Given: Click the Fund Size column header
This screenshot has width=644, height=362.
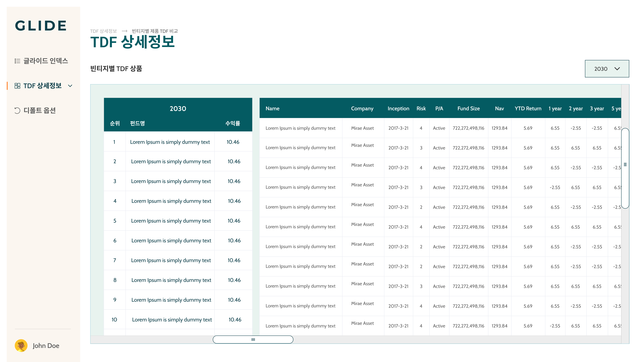Looking at the screenshot, I should [x=469, y=108].
